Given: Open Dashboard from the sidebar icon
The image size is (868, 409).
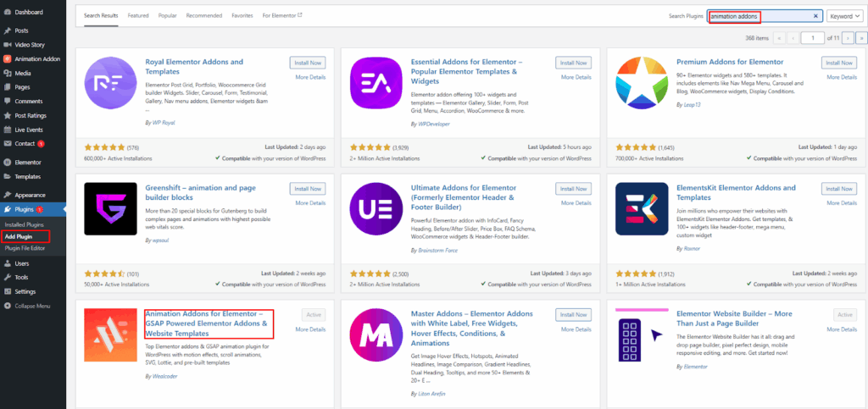Looking at the screenshot, I should pyautogui.click(x=7, y=13).
